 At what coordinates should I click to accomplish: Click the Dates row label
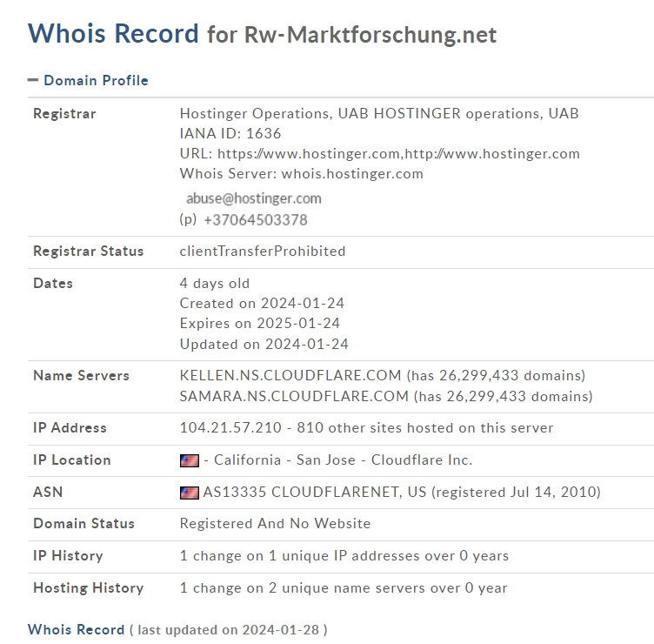click(53, 284)
